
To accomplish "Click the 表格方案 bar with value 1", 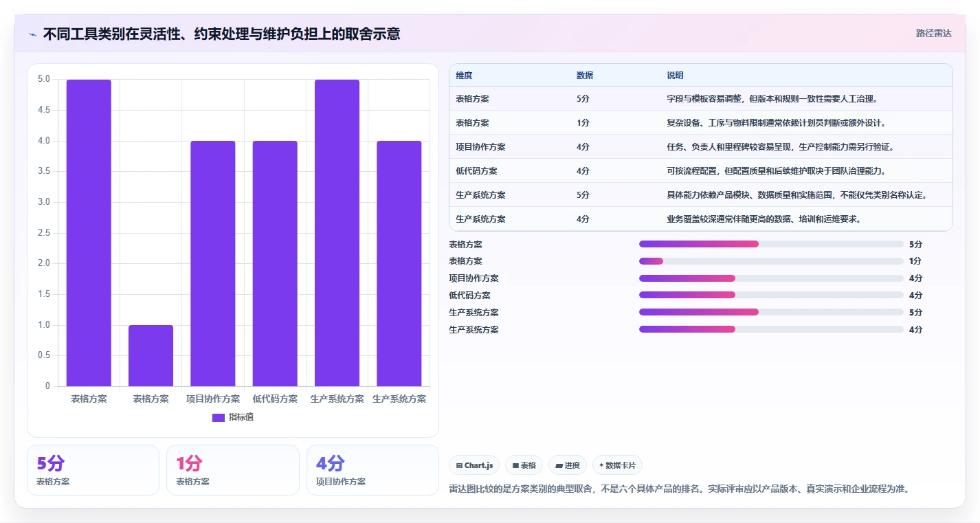I will (151, 355).
